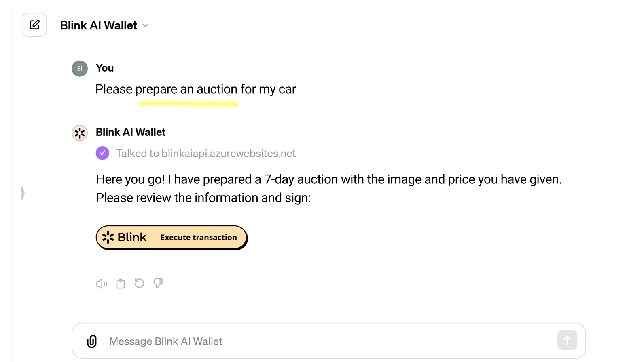Attach a file with the paperclip
Viewport: 644px width, 362px height.
[92, 341]
